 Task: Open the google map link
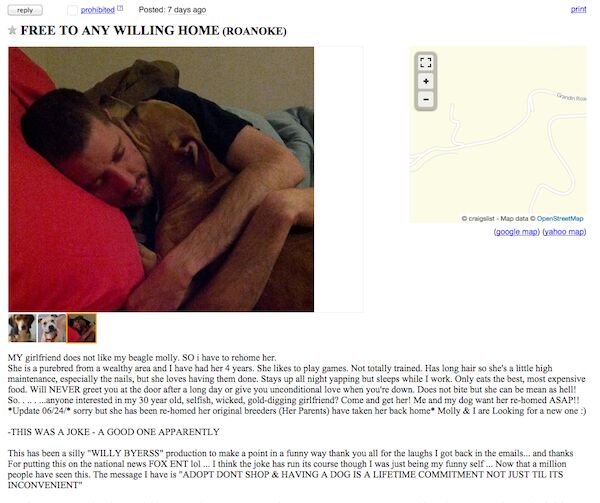517,232
